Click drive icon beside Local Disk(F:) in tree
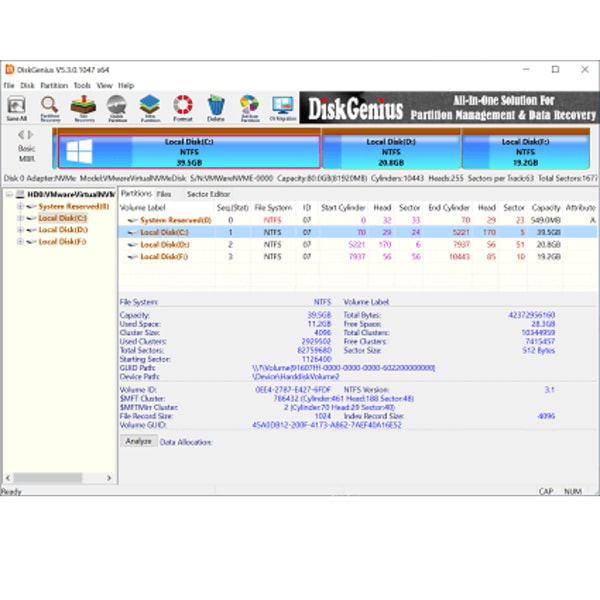 [31, 242]
